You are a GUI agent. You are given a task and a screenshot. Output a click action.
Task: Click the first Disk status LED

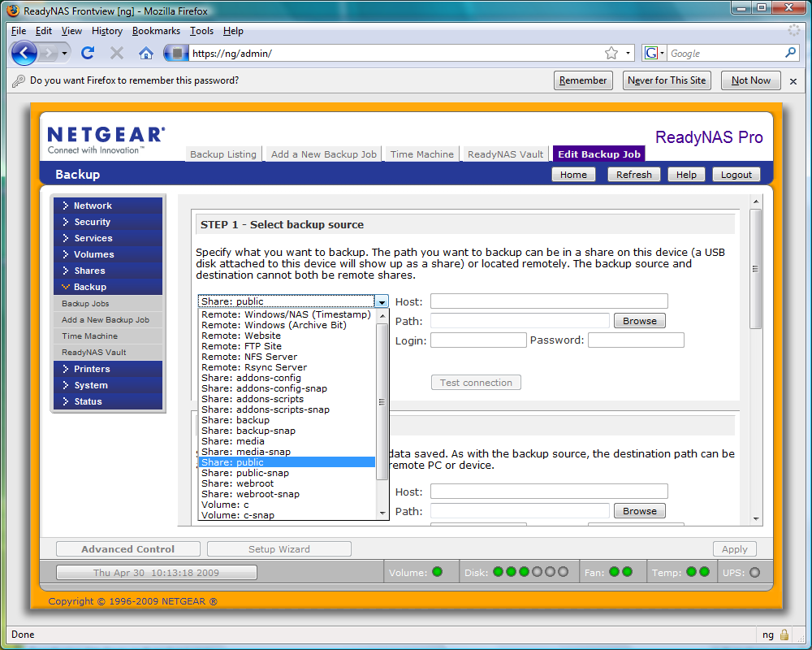click(499, 572)
